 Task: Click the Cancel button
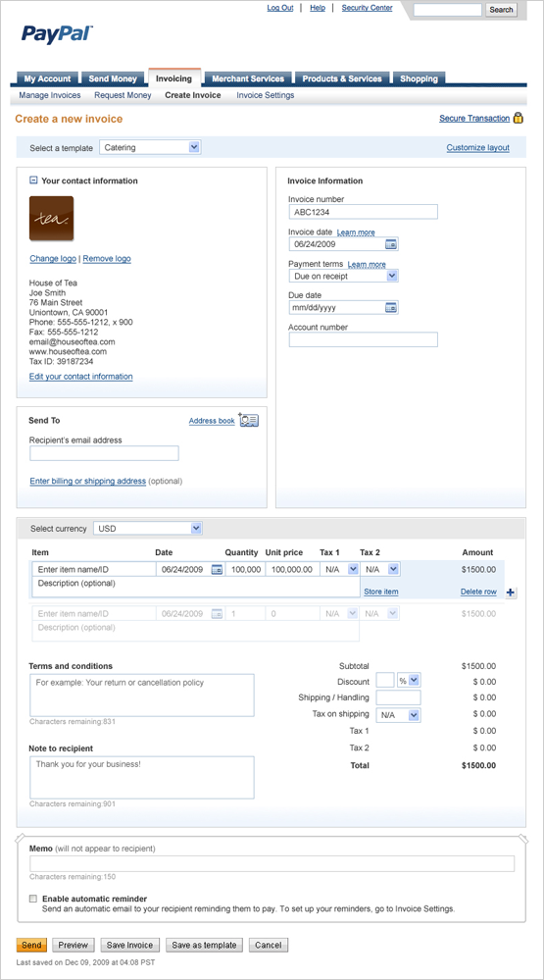[x=269, y=945]
